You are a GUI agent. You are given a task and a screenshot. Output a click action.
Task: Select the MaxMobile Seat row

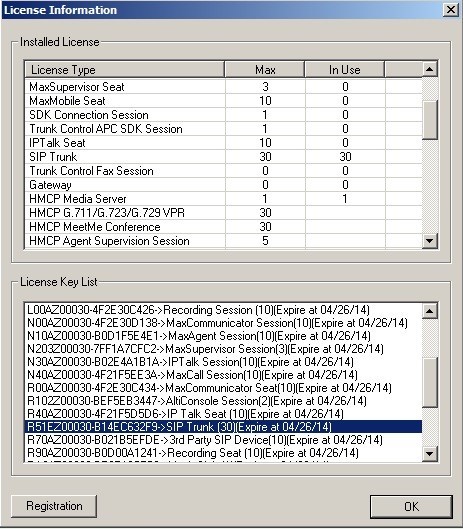pyautogui.click(x=223, y=101)
